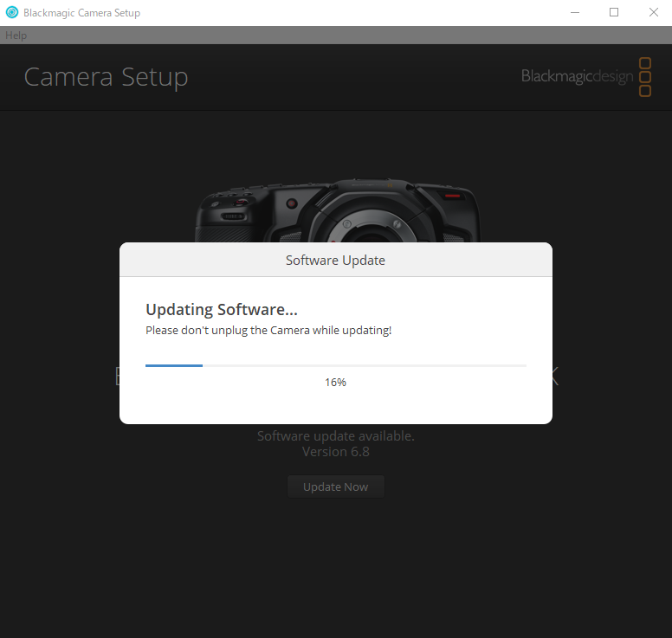Screen dimensions: 672x638
Task: Minimize the Blackmagic Camera Setup window
Action: coord(575,12)
